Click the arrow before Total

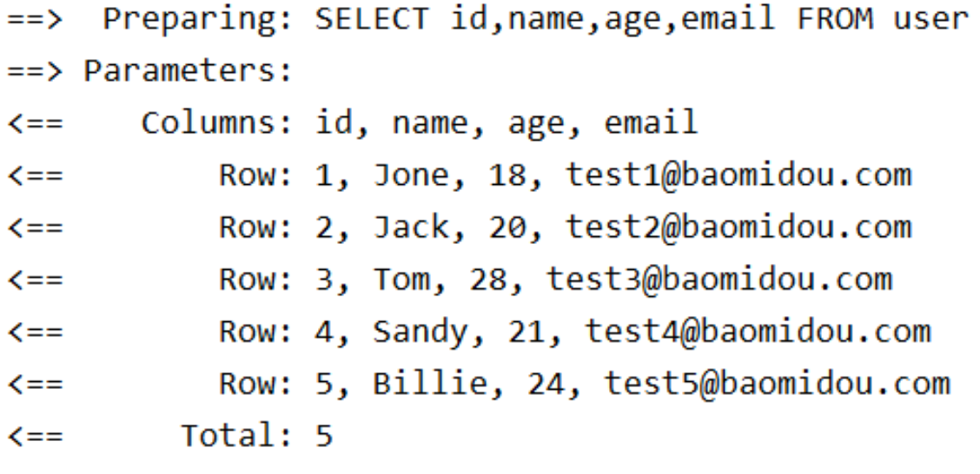35,436
